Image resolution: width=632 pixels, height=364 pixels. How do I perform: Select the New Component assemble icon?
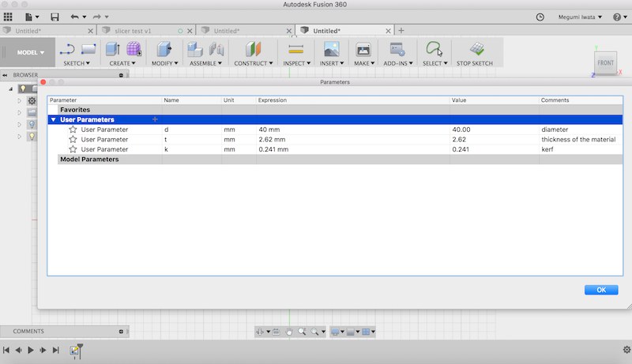tap(195, 49)
